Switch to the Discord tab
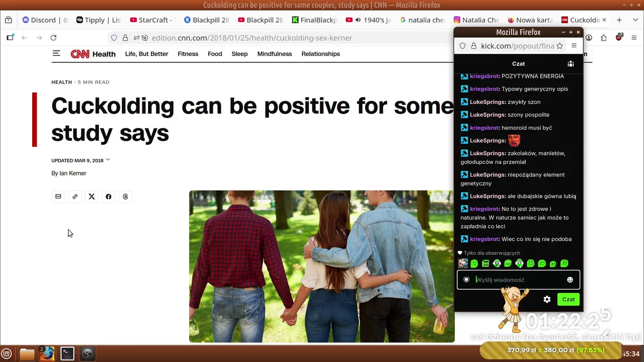 45,20
